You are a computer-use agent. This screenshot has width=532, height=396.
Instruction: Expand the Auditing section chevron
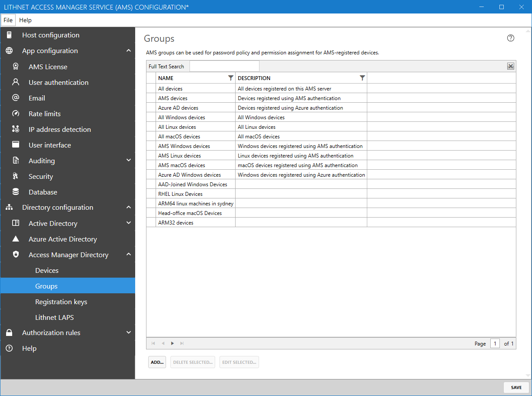click(x=129, y=160)
